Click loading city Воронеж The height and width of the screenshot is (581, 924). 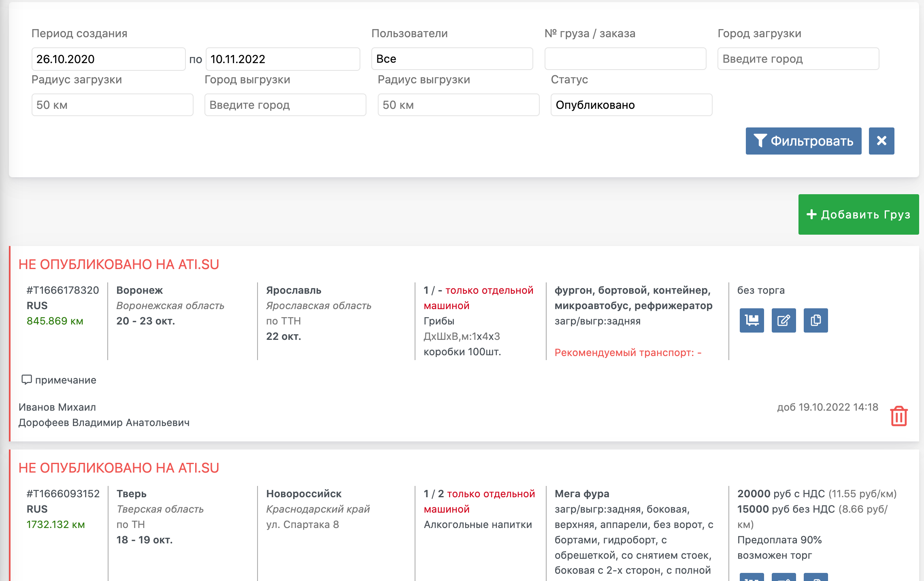coord(140,290)
